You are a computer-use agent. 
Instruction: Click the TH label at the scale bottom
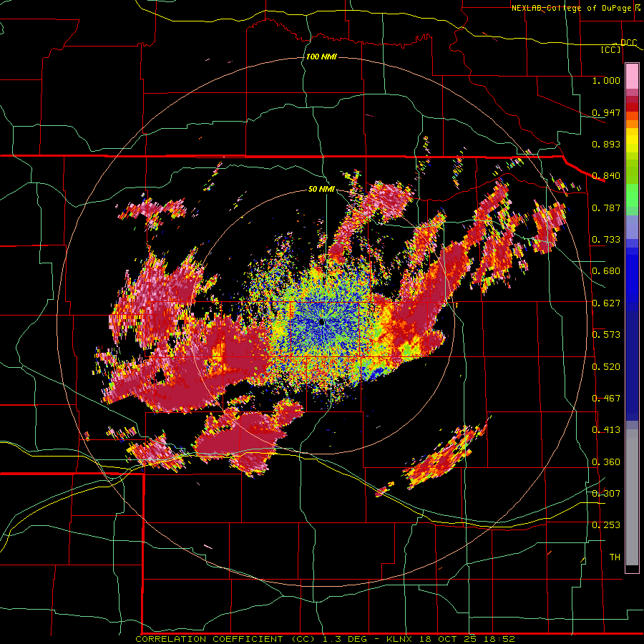[x=615, y=557]
